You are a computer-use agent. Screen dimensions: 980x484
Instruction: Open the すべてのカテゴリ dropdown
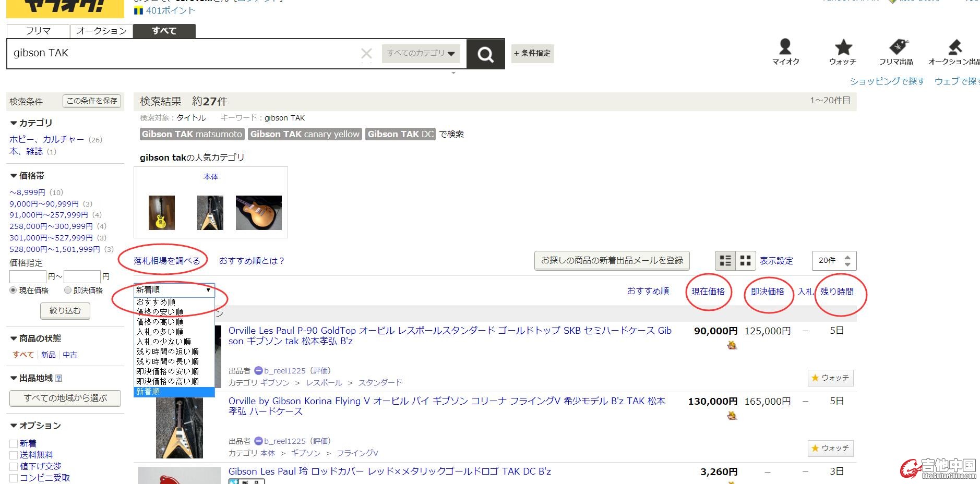tap(421, 53)
